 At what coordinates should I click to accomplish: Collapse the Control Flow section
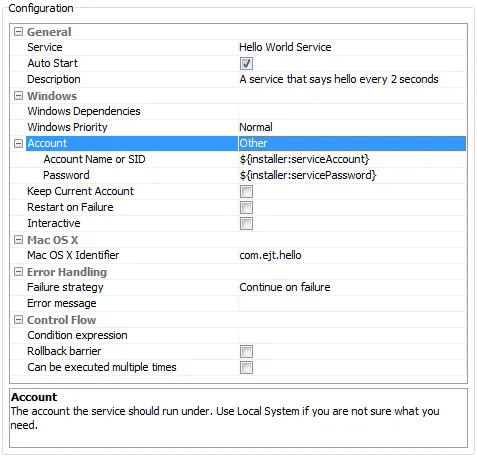18,320
